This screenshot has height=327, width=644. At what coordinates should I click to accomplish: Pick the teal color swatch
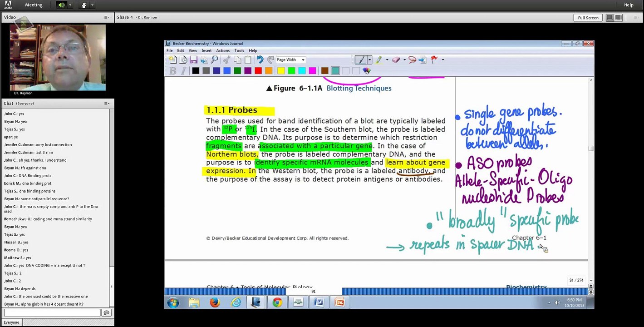tap(335, 71)
